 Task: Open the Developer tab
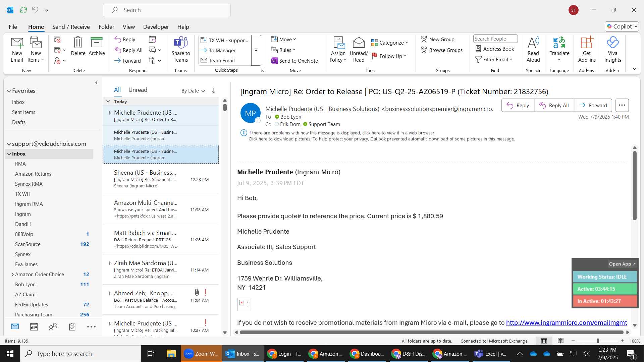156,26
